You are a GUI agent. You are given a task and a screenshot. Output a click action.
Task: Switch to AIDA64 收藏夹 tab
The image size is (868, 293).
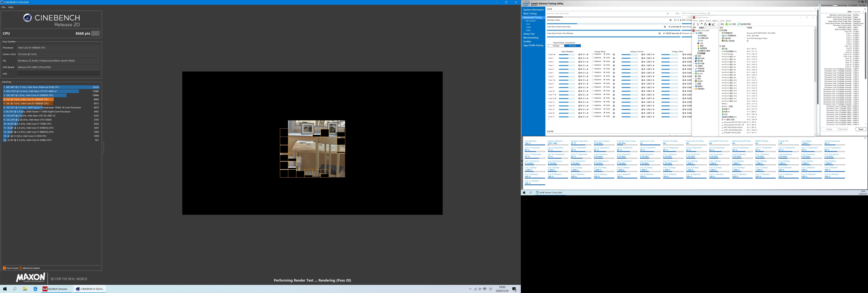coord(702,28)
